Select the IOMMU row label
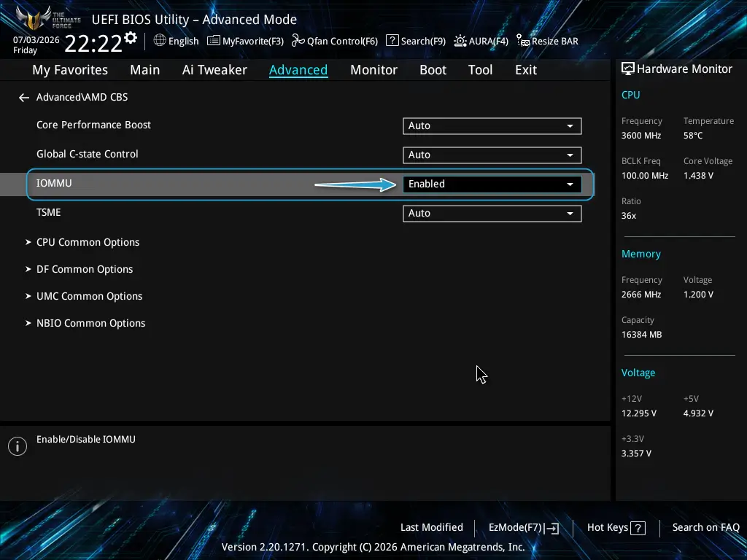The height and width of the screenshot is (560, 747). pyautogui.click(x=54, y=183)
